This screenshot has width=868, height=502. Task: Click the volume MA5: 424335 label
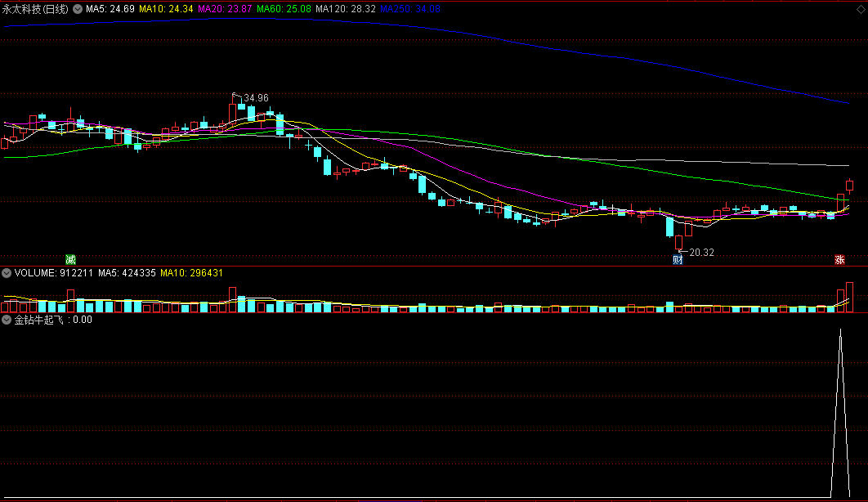click(x=127, y=273)
